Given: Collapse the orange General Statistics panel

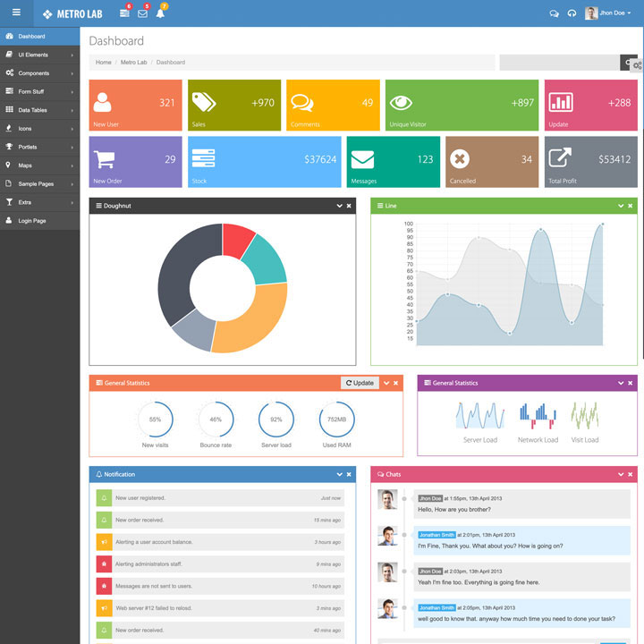Looking at the screenshot, I should [386, 383].
